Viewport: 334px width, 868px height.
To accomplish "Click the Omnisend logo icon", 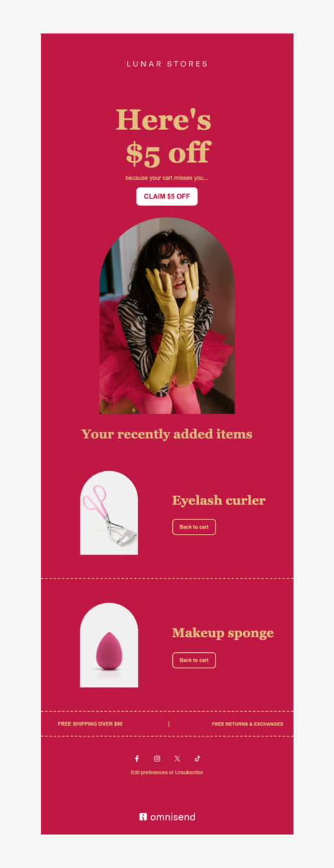I will (x=143, y=817).
